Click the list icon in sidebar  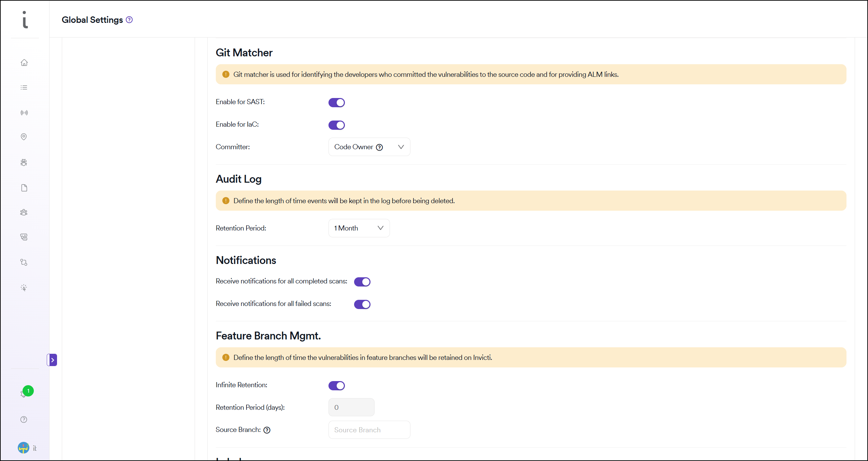tap(24, 87)
